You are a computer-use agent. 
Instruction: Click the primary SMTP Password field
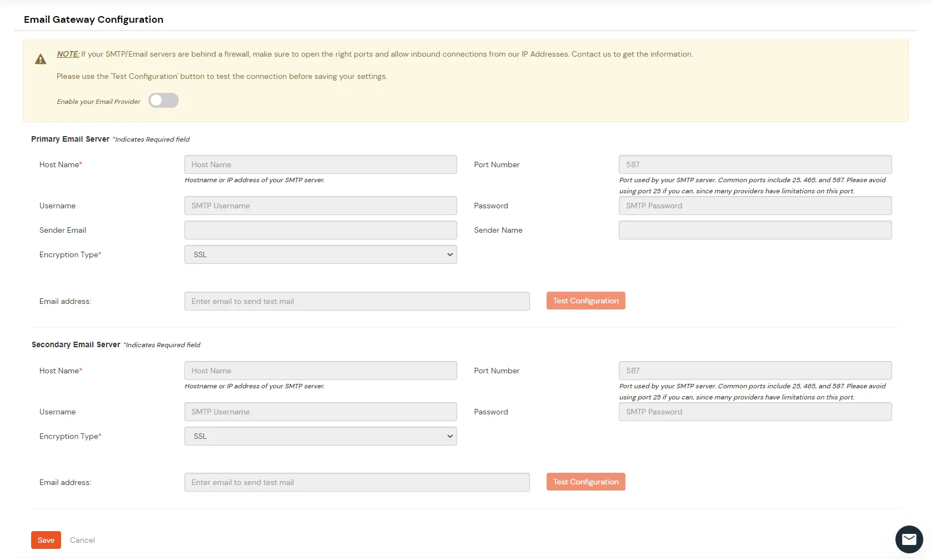(754, 206)
